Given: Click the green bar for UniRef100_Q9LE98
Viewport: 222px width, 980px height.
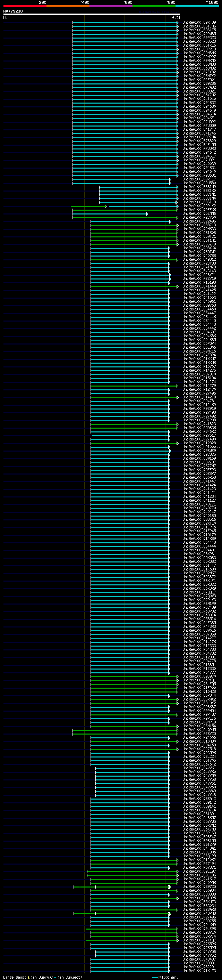Looking at the screenshot, I should 132,929.
